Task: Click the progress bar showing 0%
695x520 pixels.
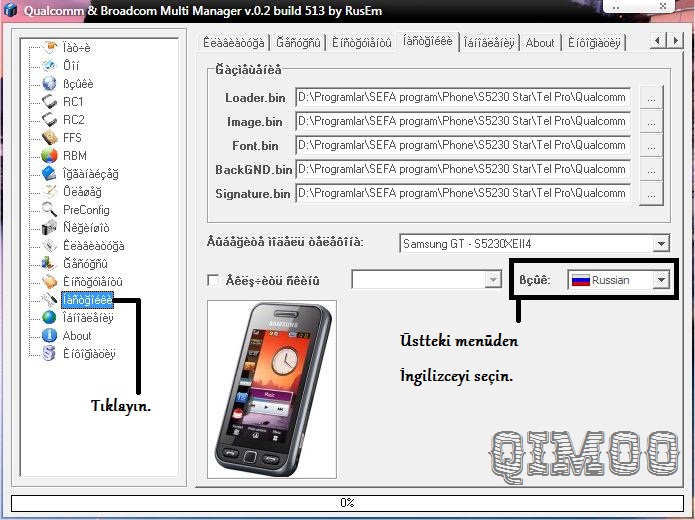Action: pyautogui.click(x=347, y=502)
